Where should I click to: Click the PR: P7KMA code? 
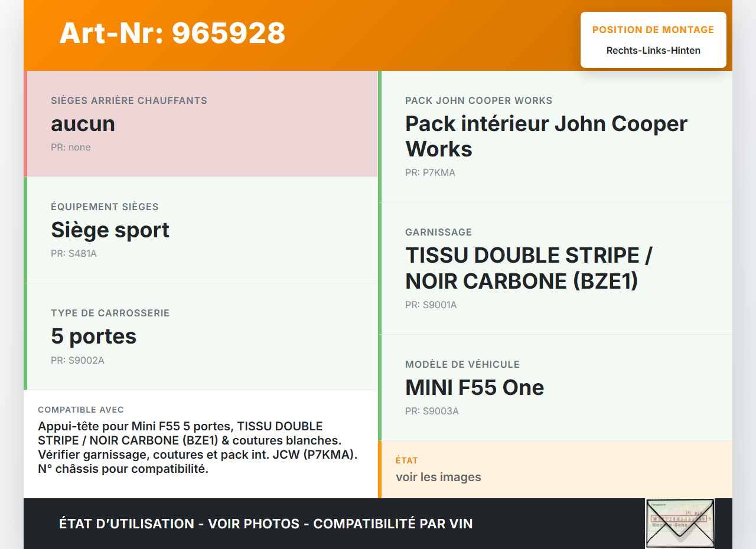pyautogui.click(x=430, y=173)
